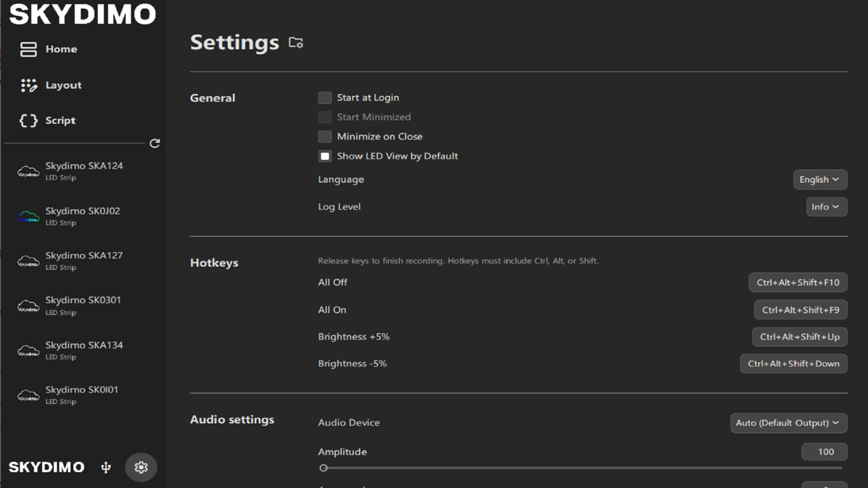The image size is (868, 488).
Task: Check Minimize on Close
Action: click(x=325, y=136)
